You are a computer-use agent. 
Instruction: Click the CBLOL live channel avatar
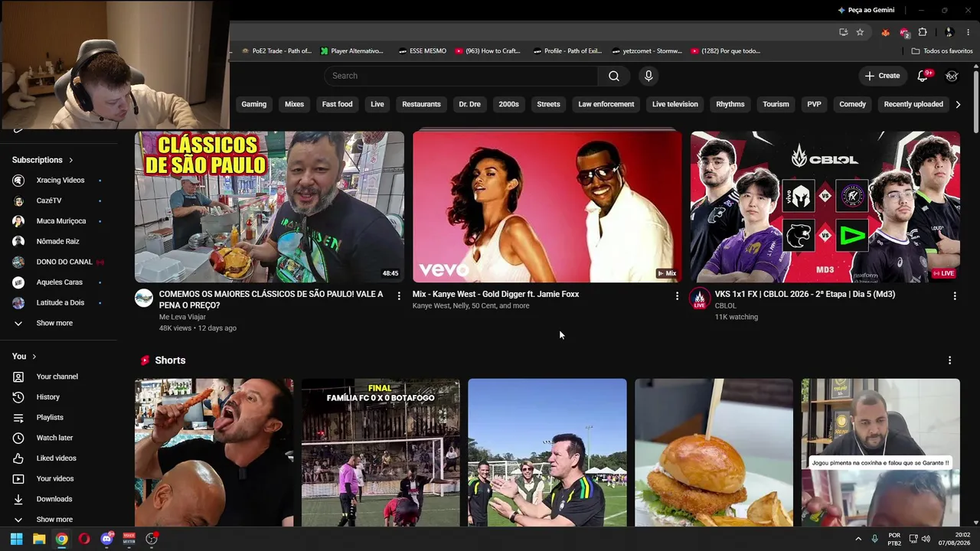700,298
